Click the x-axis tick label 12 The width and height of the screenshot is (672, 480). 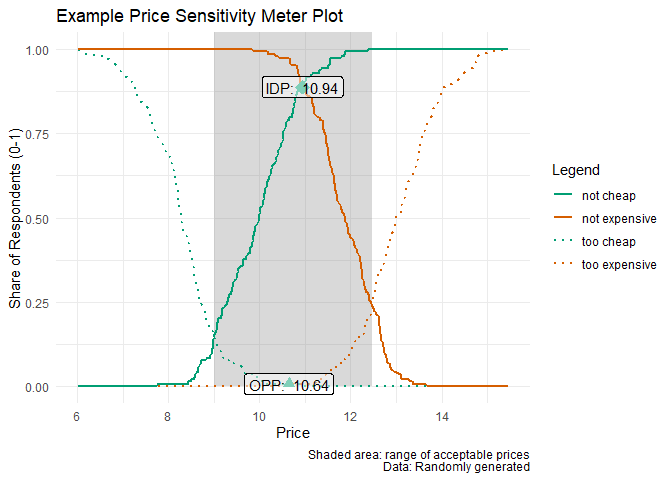[x=350, y=414]
